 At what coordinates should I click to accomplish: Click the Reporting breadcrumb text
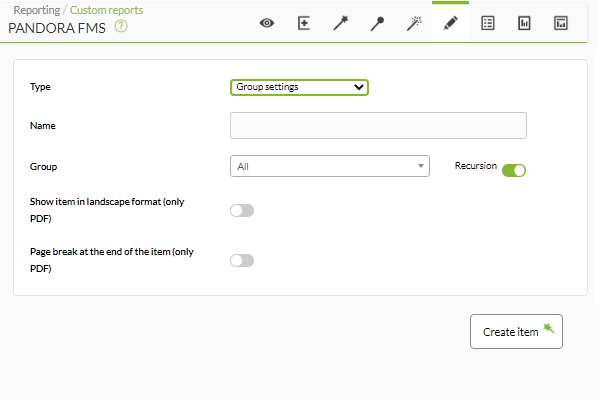tap(37, 10)
